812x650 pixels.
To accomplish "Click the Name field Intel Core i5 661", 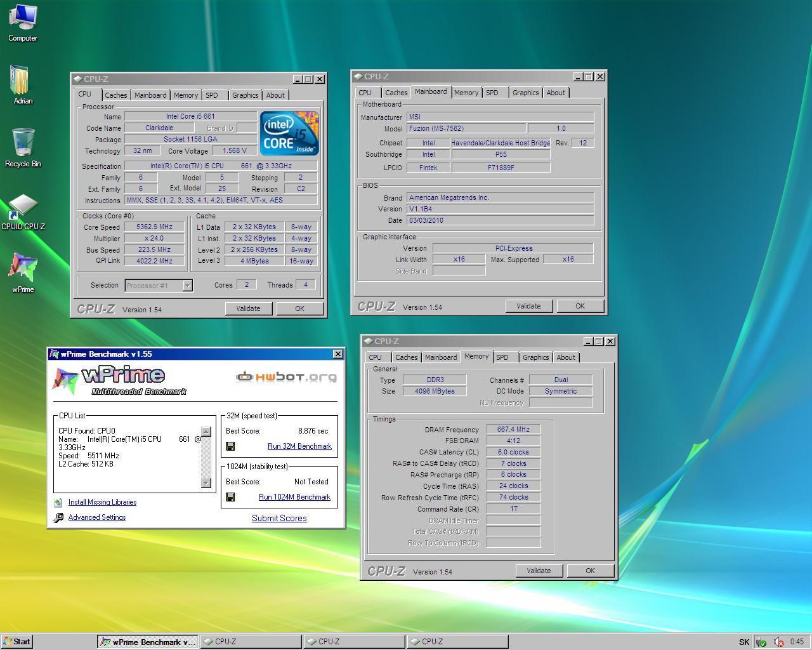I will pyautogui.click(x=190, y=116).
